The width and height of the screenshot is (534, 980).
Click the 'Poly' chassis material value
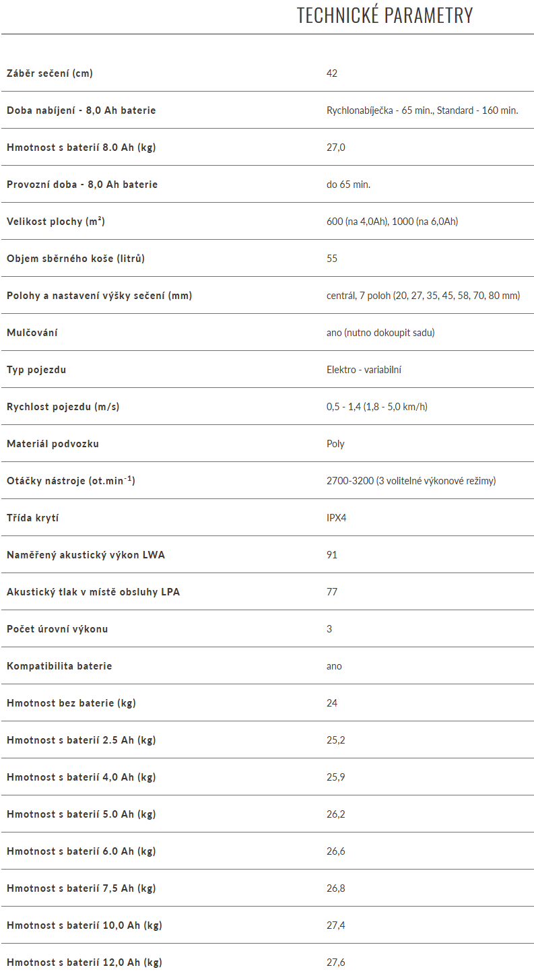click(335, 444)
